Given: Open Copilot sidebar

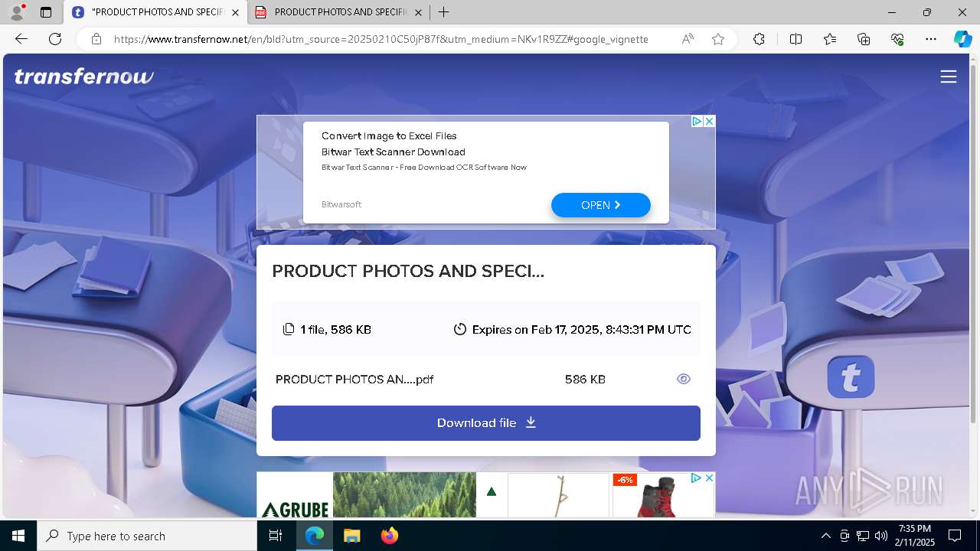Looking at the screenshot, I should pyautogui.click(x=962, y=39).
